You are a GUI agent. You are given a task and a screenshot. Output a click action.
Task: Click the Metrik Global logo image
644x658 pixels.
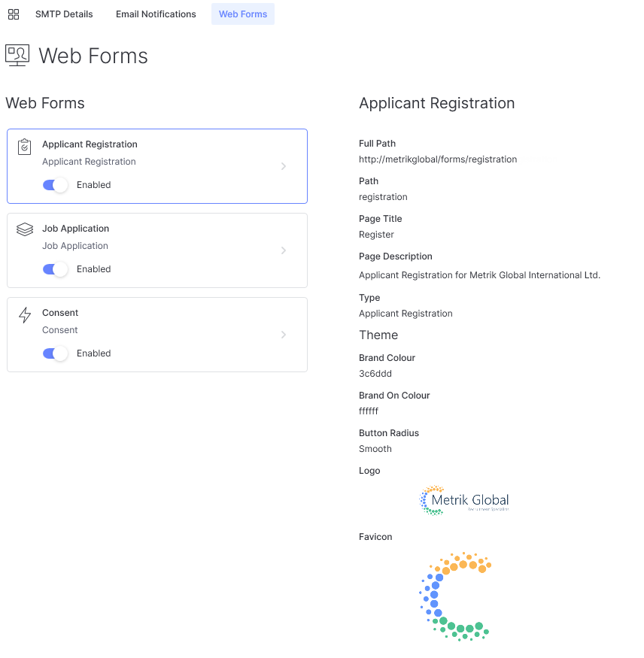point(464,500)
